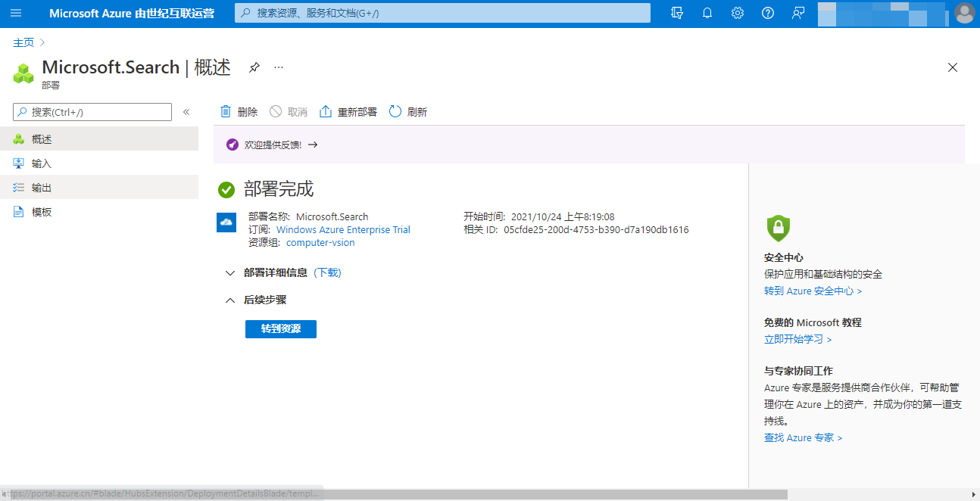Click the Microsoft Azure portal title
Viewport: 980px width, 501px height.
(x=132, y=13)
